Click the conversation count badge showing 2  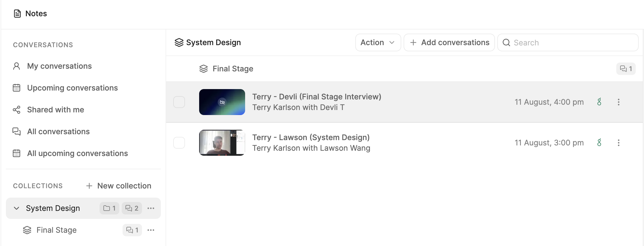(x=132, y=208)
